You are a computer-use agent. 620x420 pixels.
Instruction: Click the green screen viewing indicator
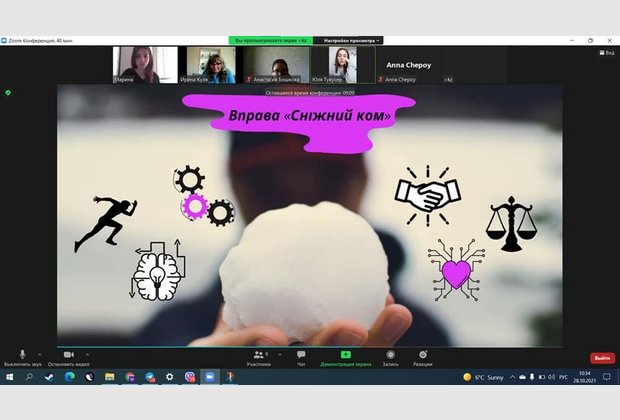tap(270, 40)
